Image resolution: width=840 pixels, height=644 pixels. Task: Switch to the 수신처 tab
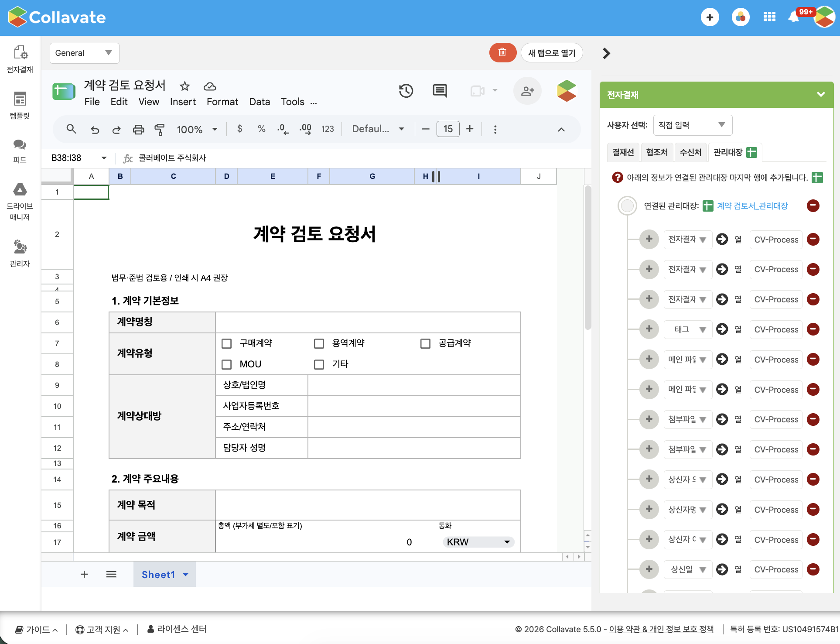690,152
